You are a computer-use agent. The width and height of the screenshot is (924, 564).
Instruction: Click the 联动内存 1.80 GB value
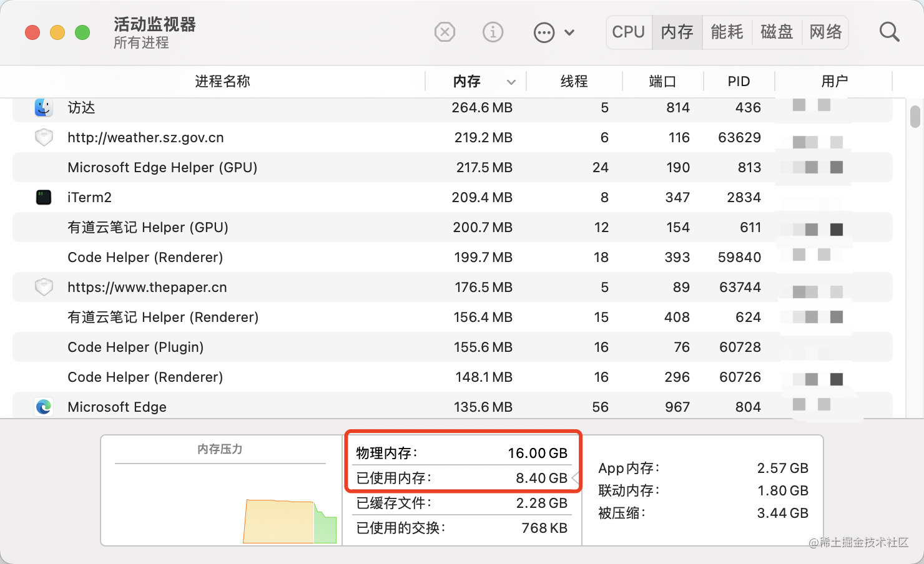(x=783, y=490)
